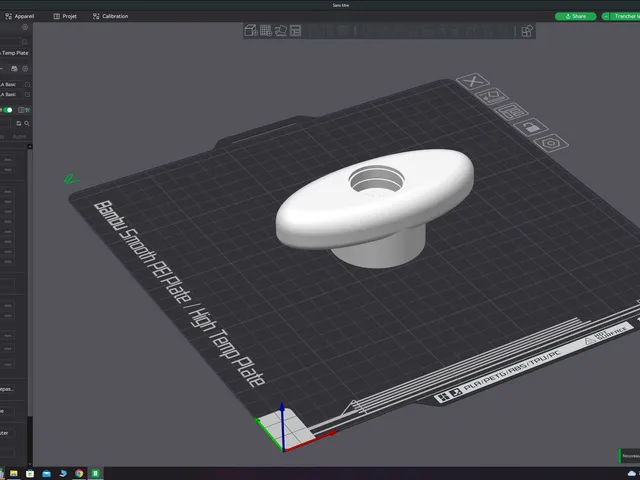
Task: Open the Autre settings tab
Action: (x=19, y=136)
